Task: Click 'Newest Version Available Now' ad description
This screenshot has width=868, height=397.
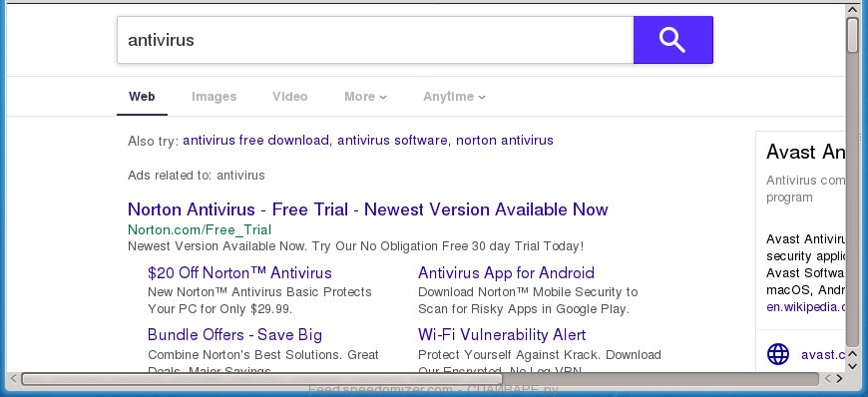Action: [355, 245]
